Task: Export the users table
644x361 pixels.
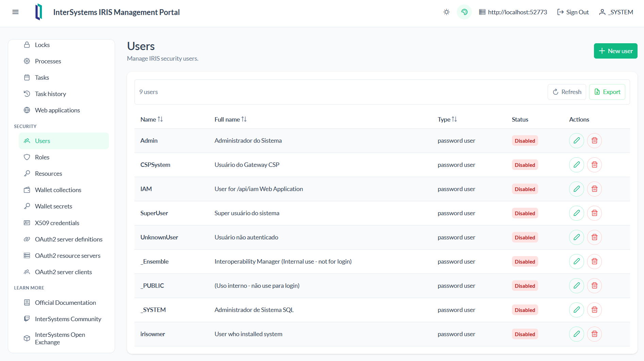Action: pos(607,92)
